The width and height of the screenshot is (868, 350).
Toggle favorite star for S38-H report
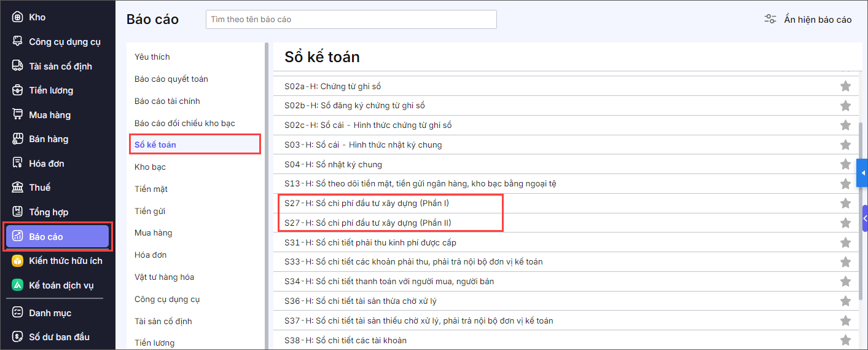pos(845,340)
